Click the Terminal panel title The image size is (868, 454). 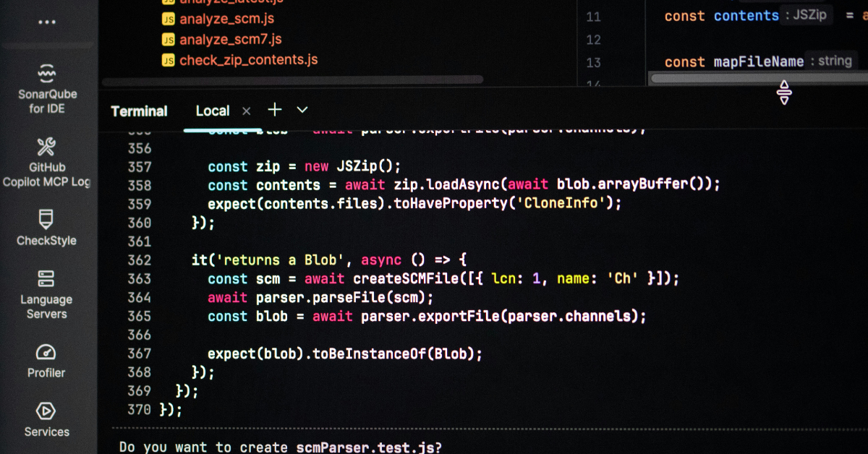(x=139, y=111)
